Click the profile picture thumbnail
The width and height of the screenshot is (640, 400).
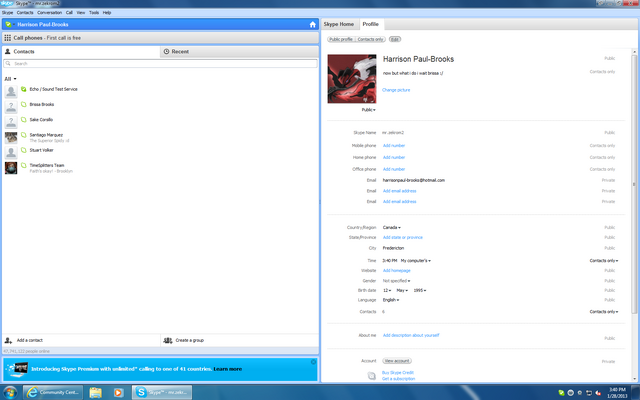[352, 79]
